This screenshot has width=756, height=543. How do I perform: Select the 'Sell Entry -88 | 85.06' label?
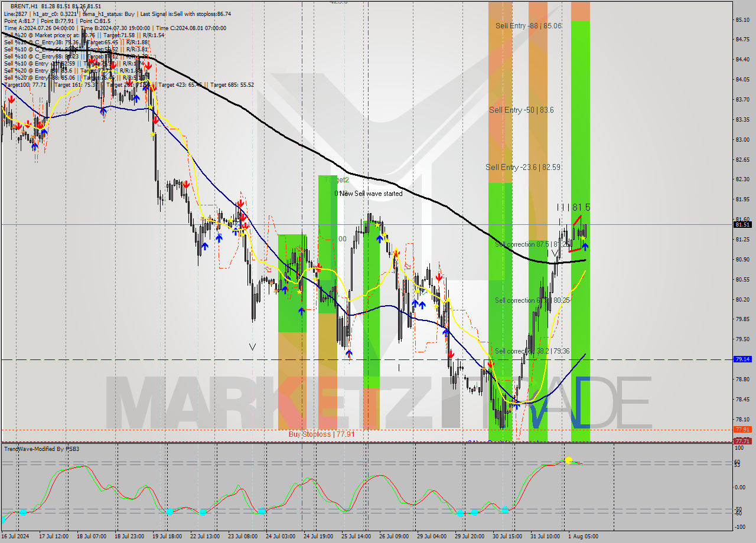(x=528, y=26)
